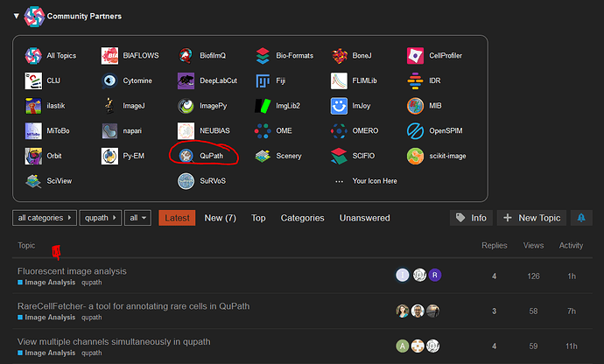Image resolution: width=604 pixels, height=364 pixels.
Task: Open the all categories dropdown
Action: [45, 218]
